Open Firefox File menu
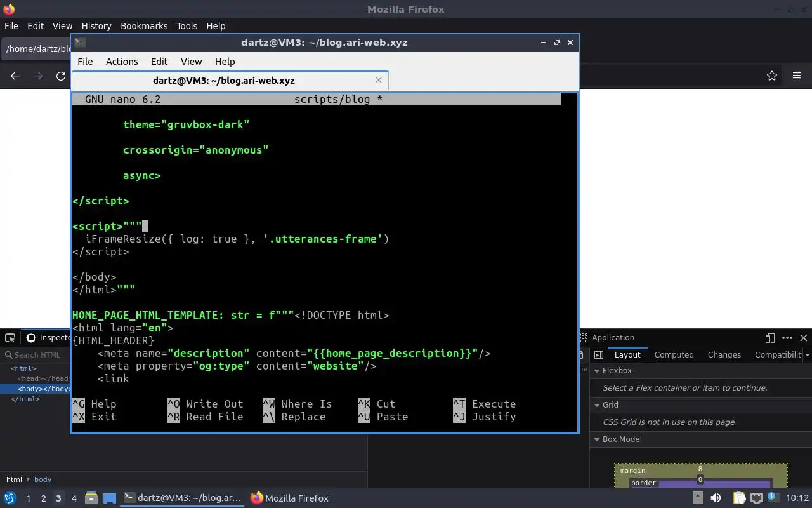Viewport: 812px width, 508px height. [x=11, y=26]
